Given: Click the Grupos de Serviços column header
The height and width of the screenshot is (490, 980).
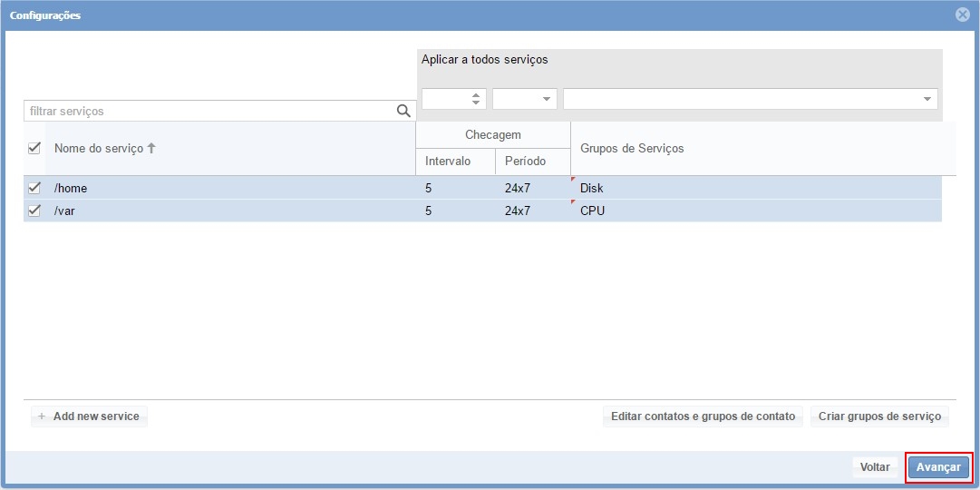Looking at the screenshot, I should pos(632,148).
